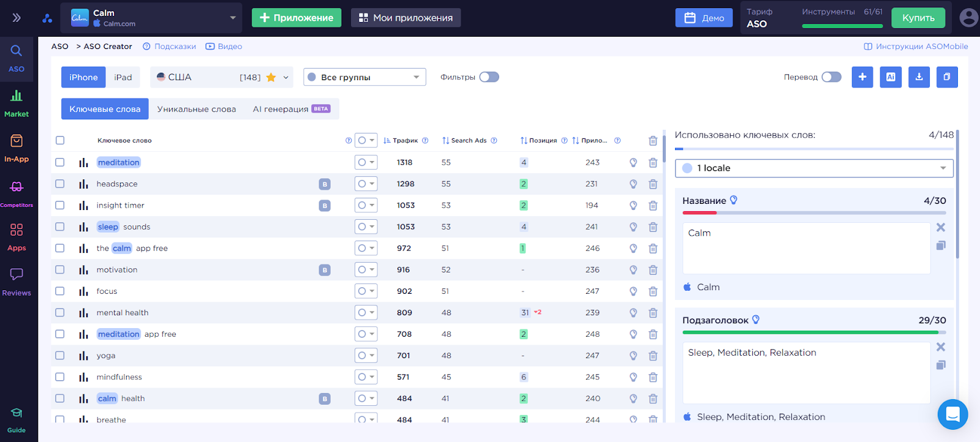Open the Apps section in sidebar
The image size is (980, 442).
click(x=17, y=237)
